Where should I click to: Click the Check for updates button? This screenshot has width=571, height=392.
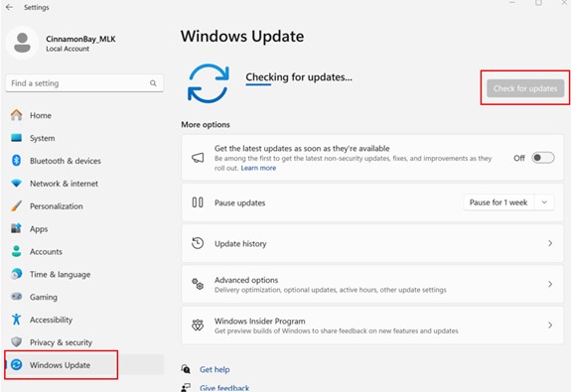525,88
